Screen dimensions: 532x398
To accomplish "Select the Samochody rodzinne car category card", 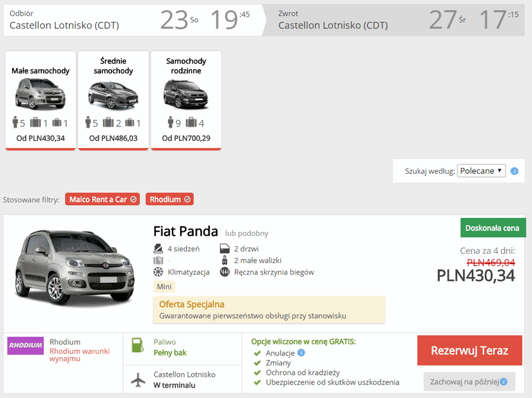I will [x=186, y=100].
